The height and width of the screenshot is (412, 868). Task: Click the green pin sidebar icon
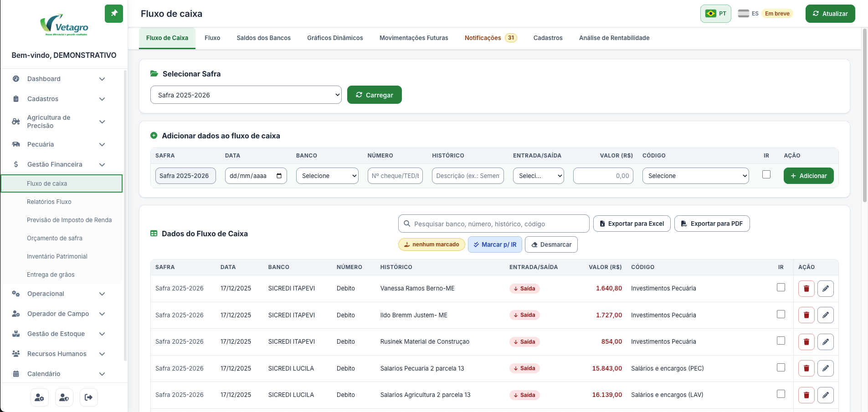click(x=114, y=14)
